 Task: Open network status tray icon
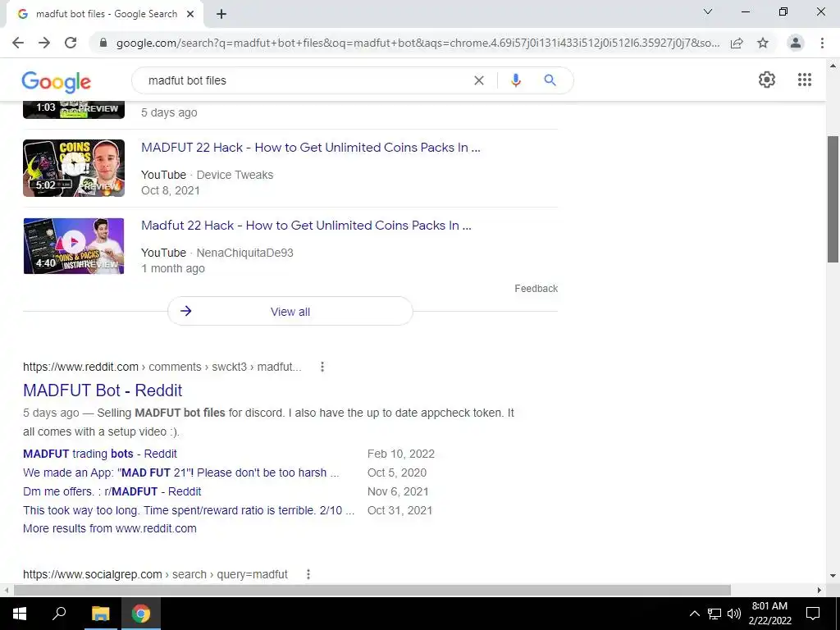click(714, 614)
